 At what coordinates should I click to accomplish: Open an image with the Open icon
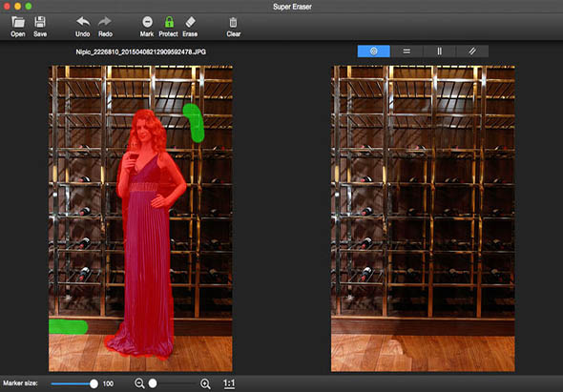pos(18,27)
